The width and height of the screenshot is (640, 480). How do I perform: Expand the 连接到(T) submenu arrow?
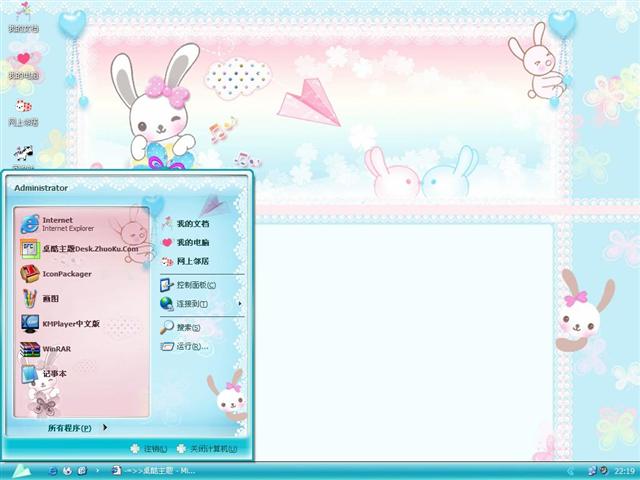tap(240, 304)
